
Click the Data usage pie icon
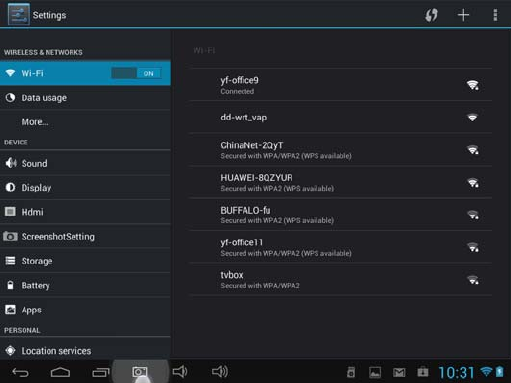click(10, 98)
